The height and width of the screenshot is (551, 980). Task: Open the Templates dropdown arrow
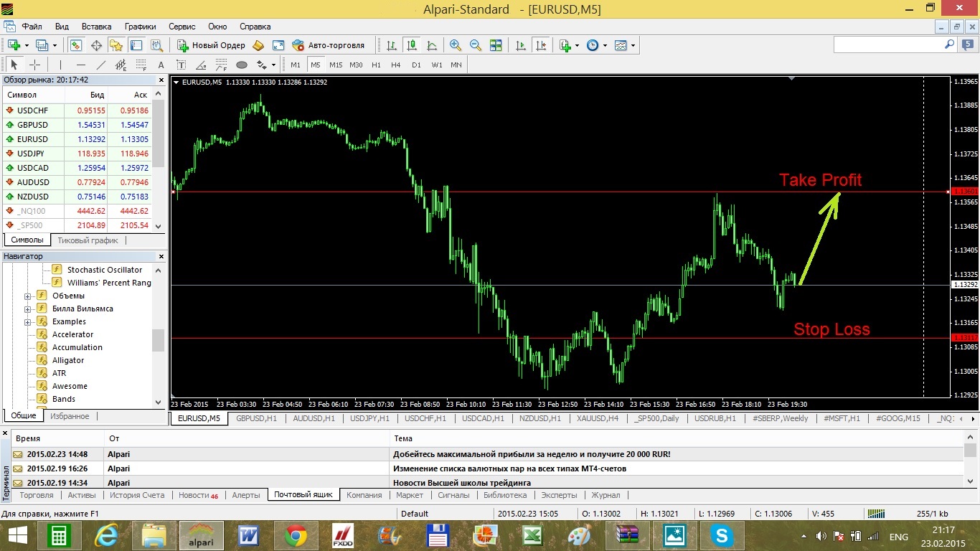[633, 45]
